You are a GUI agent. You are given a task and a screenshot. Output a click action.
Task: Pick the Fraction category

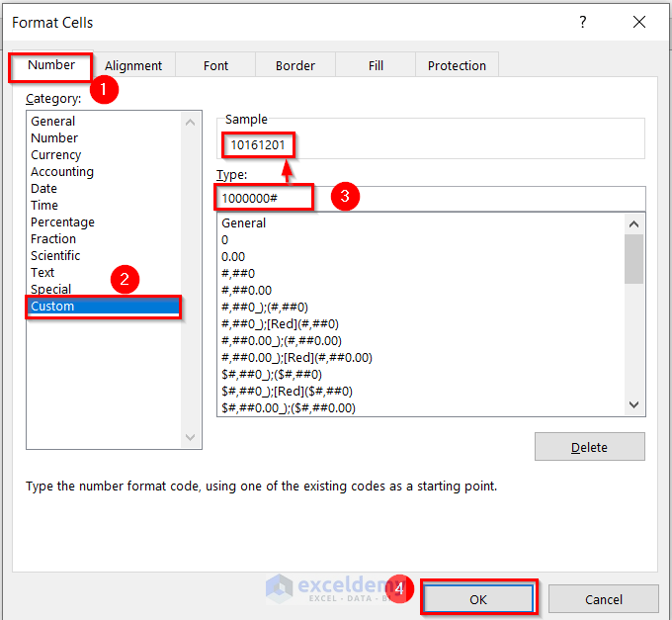pos(104,239)
